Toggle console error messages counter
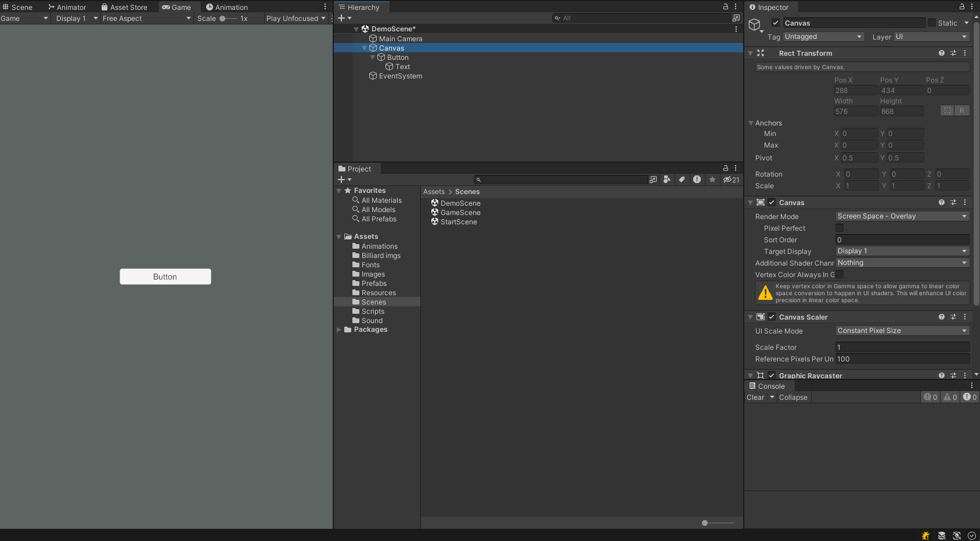980x541 pixels. pyautogui.click(x=970, y=397)
